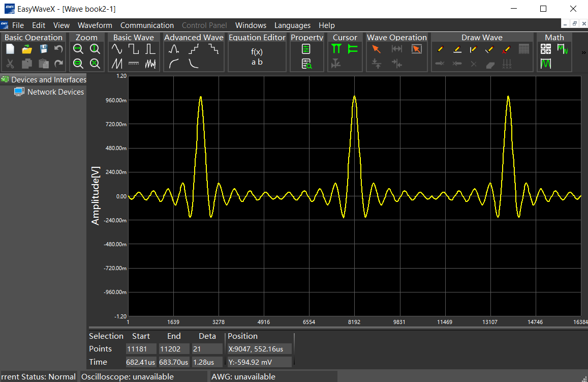Click the Points Start field 11181
588x382 pixels.
[x=141, y=349]
